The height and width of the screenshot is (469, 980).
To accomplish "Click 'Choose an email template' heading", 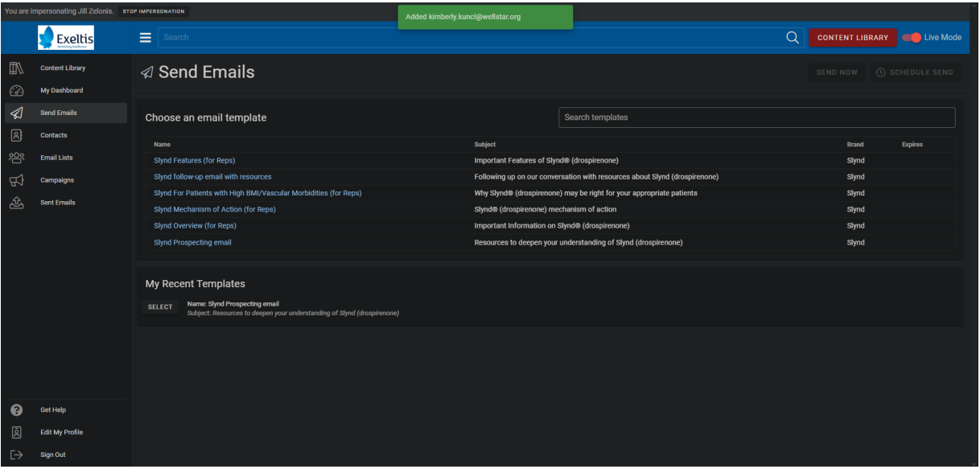I will (206, 117).
